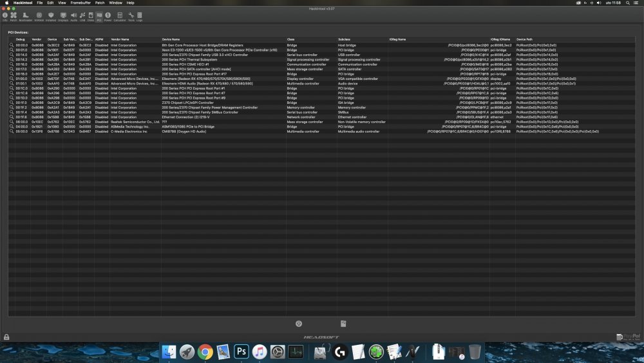
Task: Open the Info toolbar section
Action: tap(5, 17)
